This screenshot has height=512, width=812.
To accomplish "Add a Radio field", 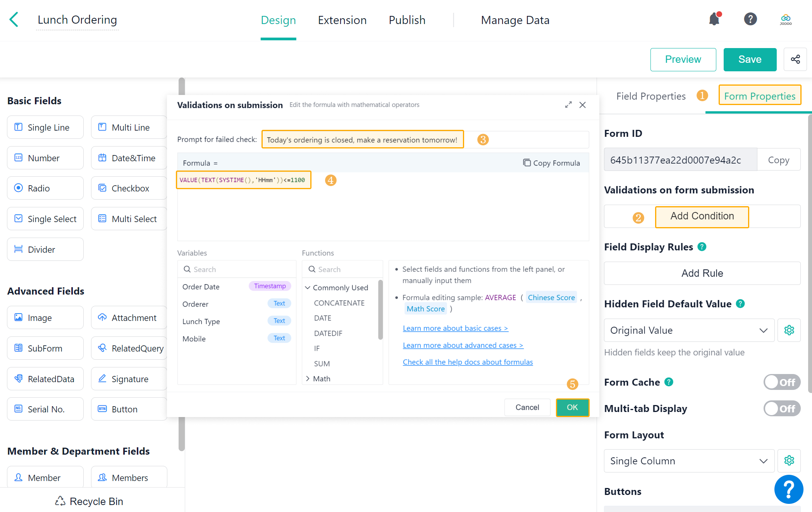I will pyautogui.click(x=45, y=188).
